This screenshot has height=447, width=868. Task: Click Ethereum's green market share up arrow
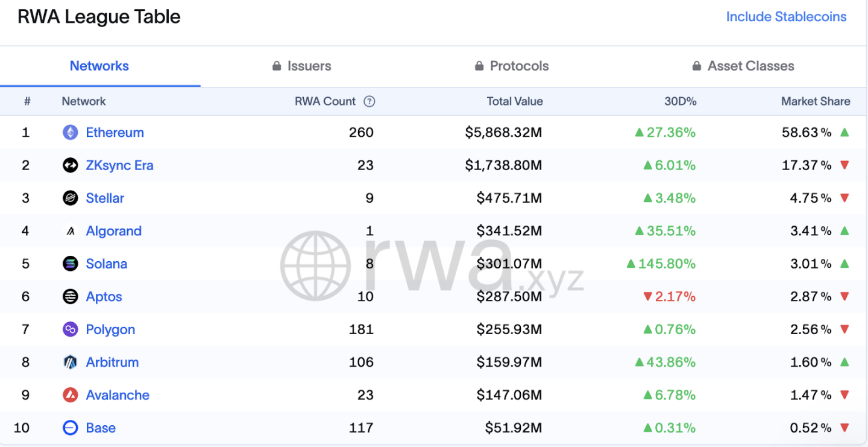(844, 132)
